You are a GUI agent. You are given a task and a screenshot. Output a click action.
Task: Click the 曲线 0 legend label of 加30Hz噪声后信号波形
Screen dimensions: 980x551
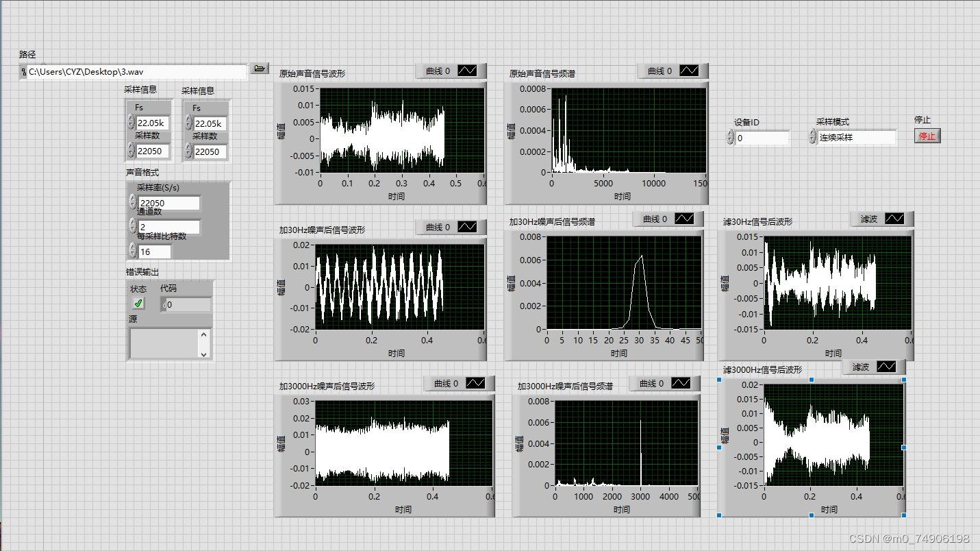click(x=438, y=227)
